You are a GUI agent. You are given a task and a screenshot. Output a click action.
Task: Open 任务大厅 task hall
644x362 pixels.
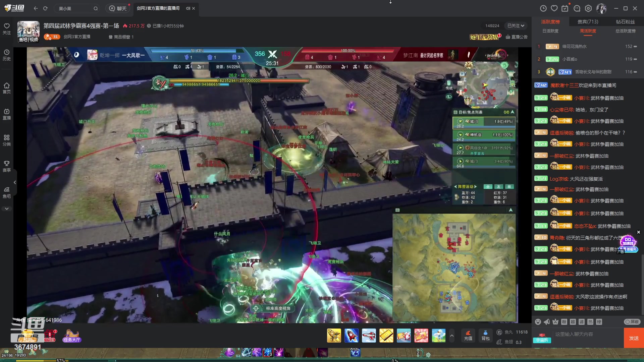[72, 336]
